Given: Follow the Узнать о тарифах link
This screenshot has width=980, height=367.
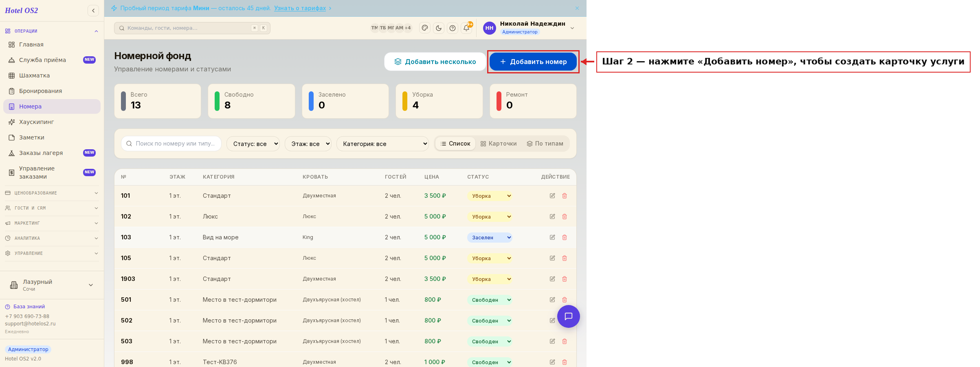Looking at the screenshot, I should [300, 8].
